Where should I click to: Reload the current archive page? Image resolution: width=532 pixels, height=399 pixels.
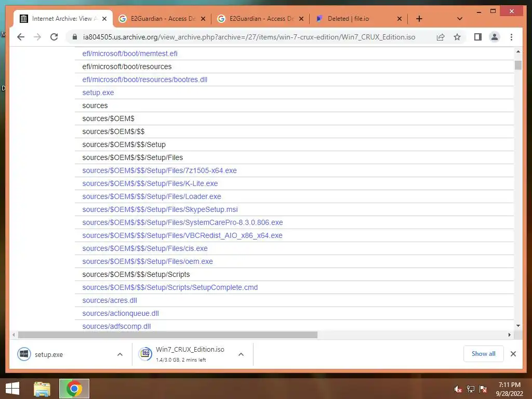coord(54,37)
